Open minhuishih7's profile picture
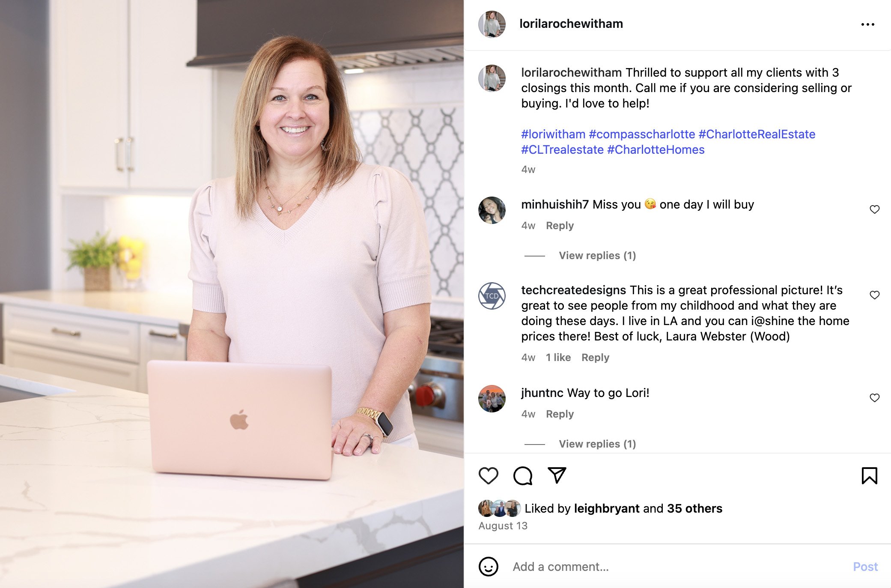Image resolution: width=891 pixels, height=588 pixels. tap(492, 210)
